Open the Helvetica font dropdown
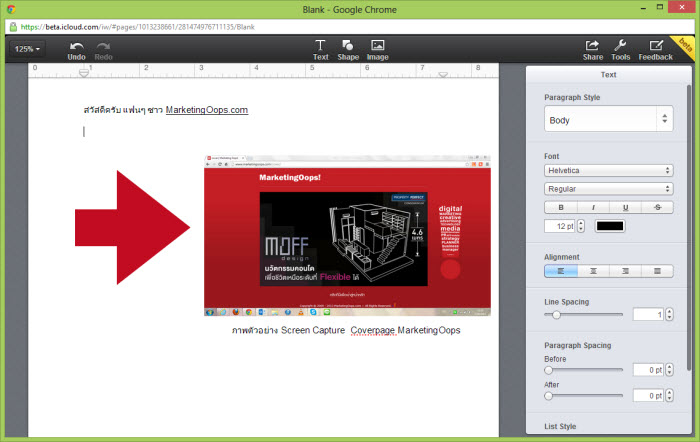The image size is (700, 442). [x=608, y=171]
